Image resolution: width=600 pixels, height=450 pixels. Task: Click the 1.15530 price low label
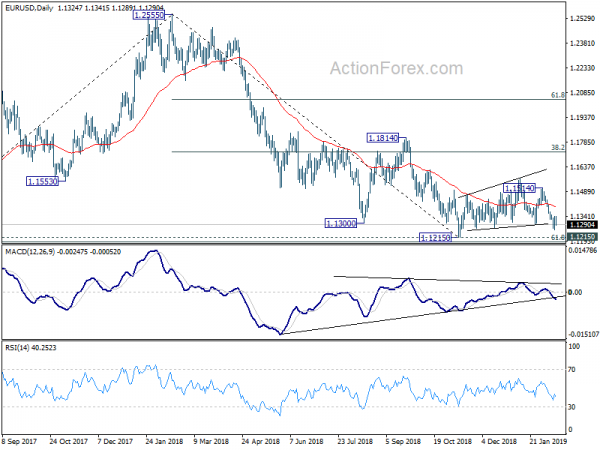click(42, 181)
